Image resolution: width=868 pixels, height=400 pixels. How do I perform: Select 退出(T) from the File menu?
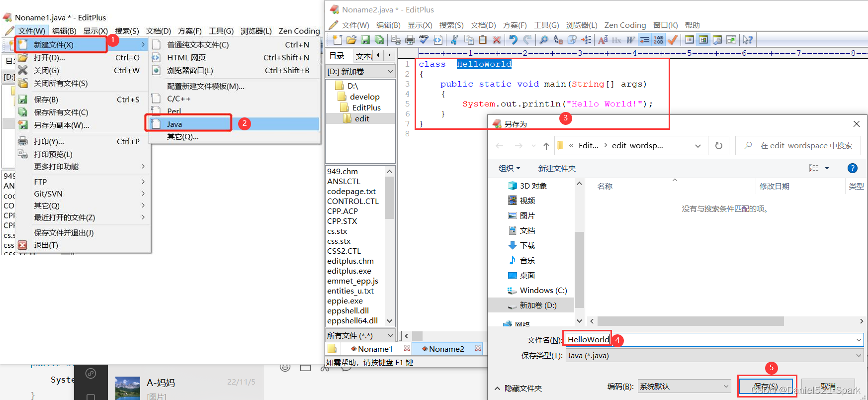[83, 245]
